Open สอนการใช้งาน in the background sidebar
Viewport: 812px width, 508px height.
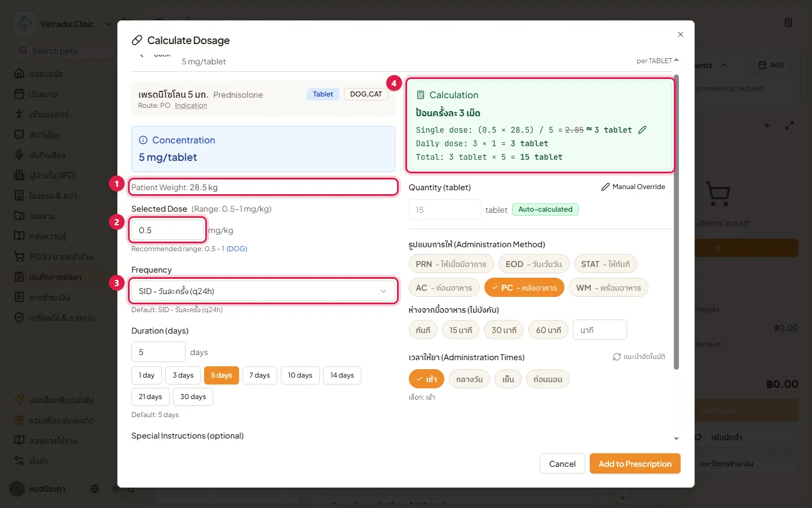coord(53,441)
